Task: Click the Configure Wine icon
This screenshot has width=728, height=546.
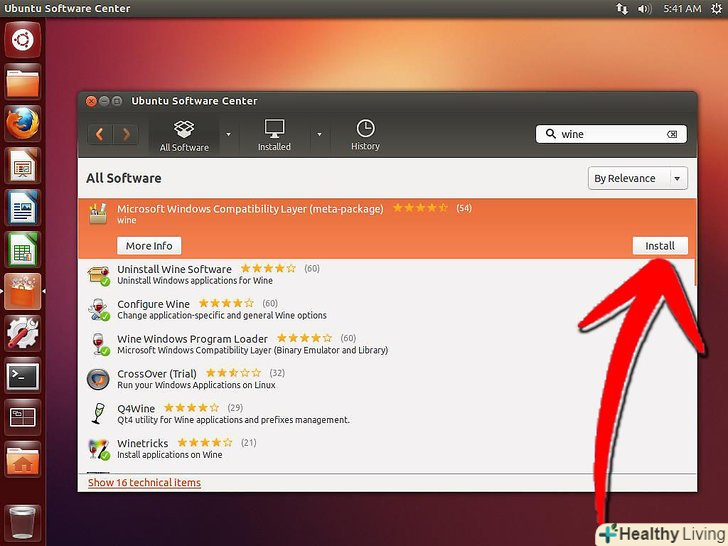Action: tap(98, 310)
